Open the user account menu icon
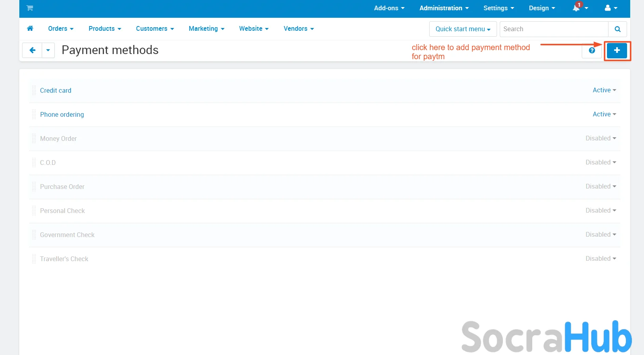This screenshot has height=355, width=644. click(x=608, y=8)
